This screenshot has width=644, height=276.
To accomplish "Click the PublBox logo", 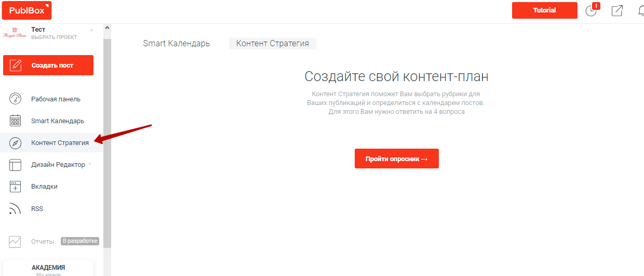I will [x=26, y=10].
